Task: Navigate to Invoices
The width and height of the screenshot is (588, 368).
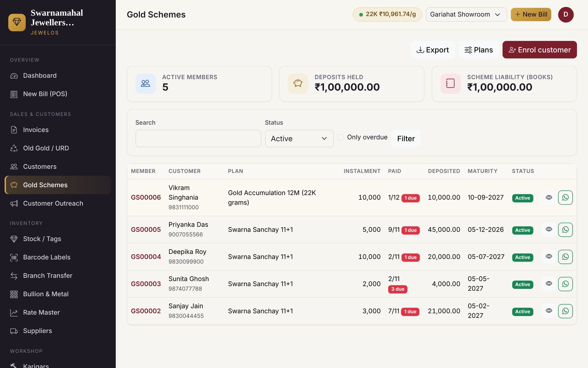Action: (x=58, y=130)
